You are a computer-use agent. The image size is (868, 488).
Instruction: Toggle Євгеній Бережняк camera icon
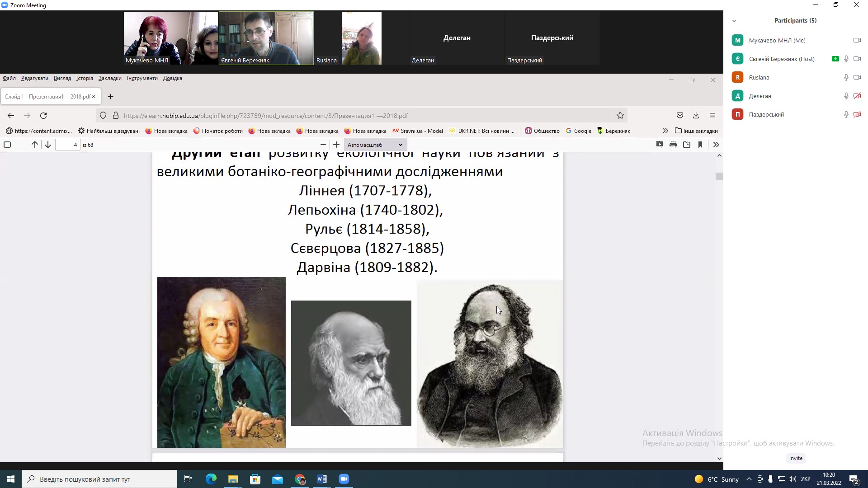[x=857, y=59]
